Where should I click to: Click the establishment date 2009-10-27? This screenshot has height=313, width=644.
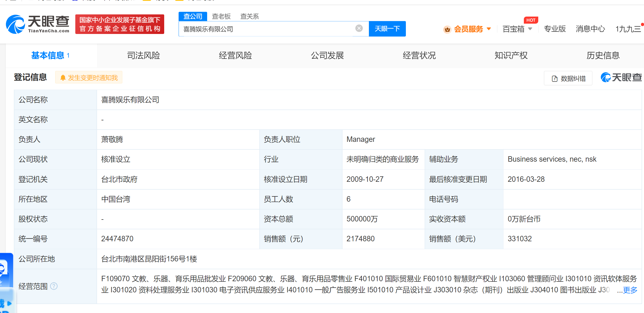pyautogui.click(x=365, y=179)
